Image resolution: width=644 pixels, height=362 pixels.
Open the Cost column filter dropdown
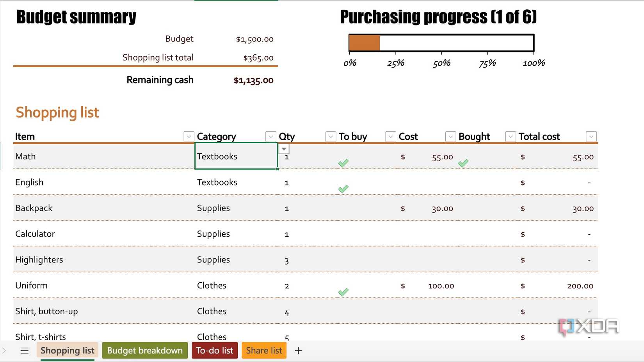point(450,136)
